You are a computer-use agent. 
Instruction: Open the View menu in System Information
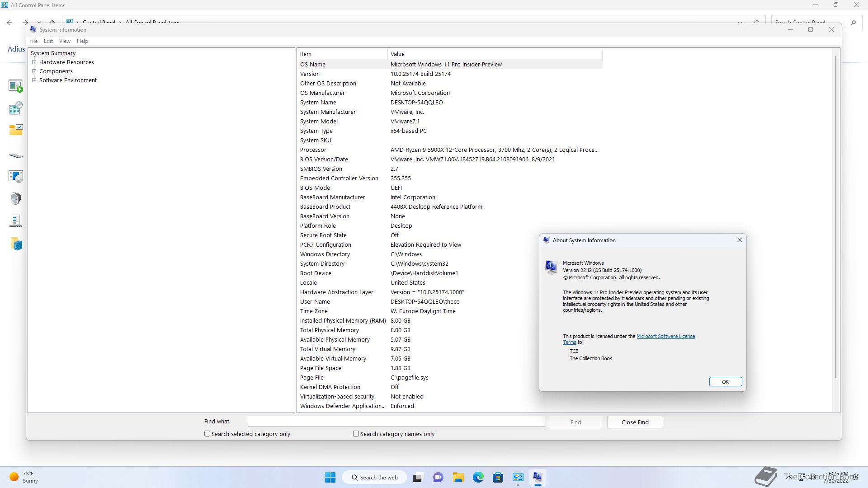point(65,41)
